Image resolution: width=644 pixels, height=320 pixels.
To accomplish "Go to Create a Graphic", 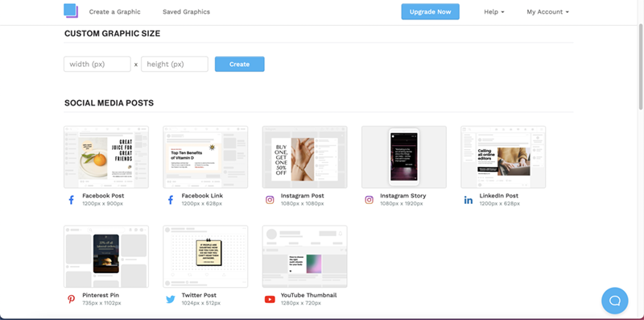I will pos(114,12).
